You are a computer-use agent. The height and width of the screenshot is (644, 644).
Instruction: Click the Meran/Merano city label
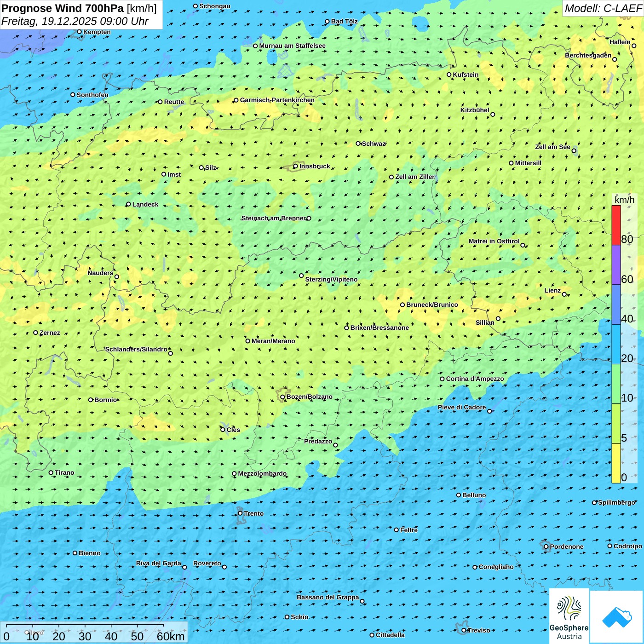(x=273, y=341)
